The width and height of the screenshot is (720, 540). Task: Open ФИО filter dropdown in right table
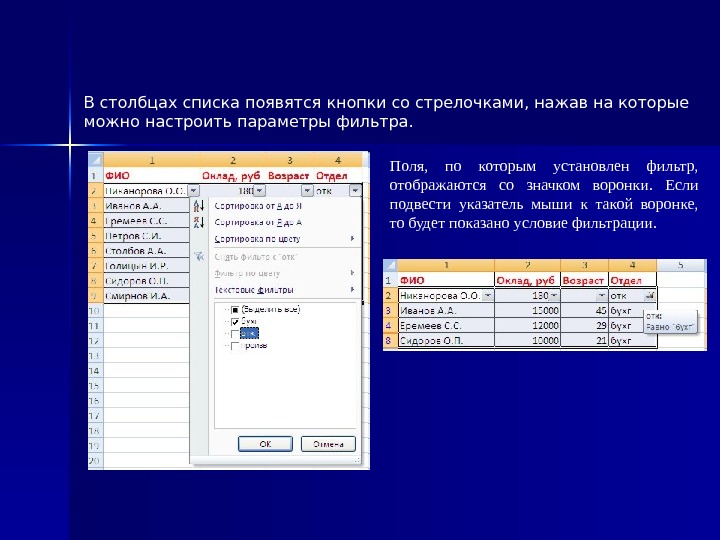(488, 296)
